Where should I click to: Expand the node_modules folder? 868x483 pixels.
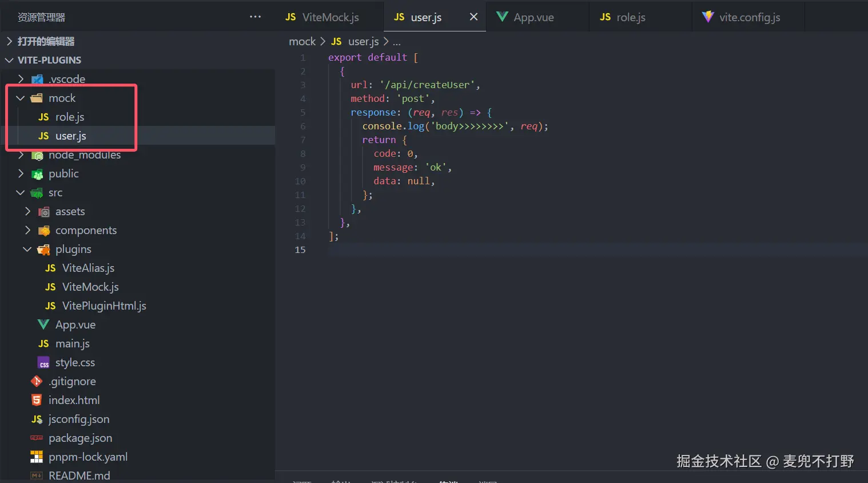point(21,155)
